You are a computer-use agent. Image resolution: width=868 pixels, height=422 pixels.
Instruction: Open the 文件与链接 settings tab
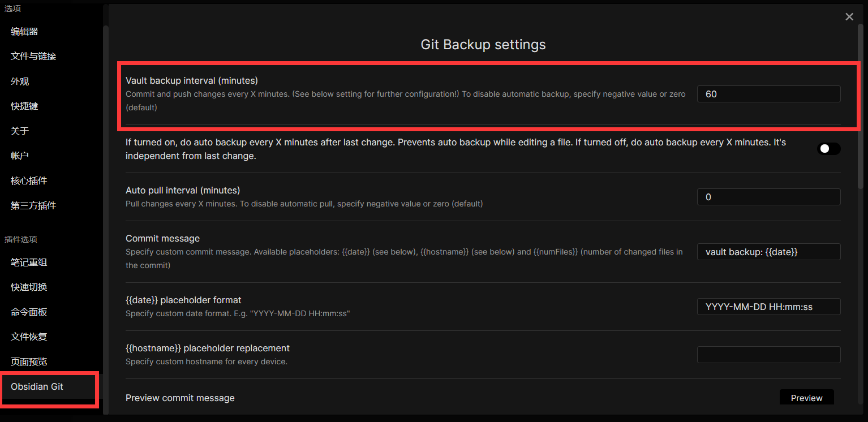tap(33, 57)
